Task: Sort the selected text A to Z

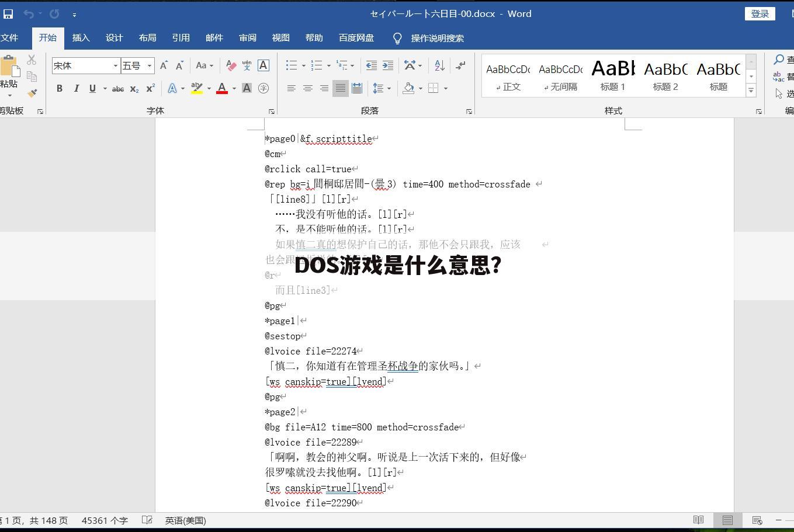Action: point(439,66)
